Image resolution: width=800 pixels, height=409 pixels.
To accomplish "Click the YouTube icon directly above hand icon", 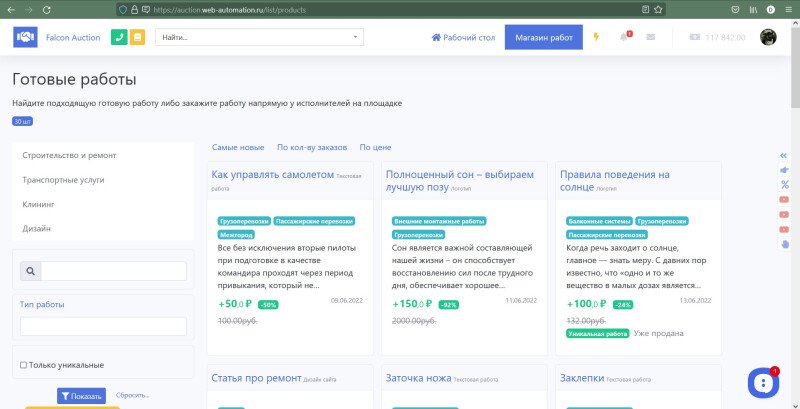I will click(x=784, y=229).
